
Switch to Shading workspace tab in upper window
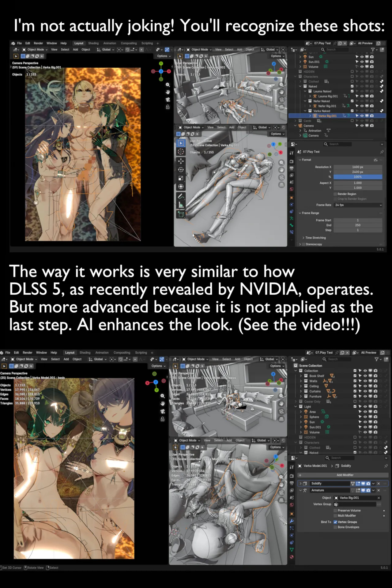point(93,43)
